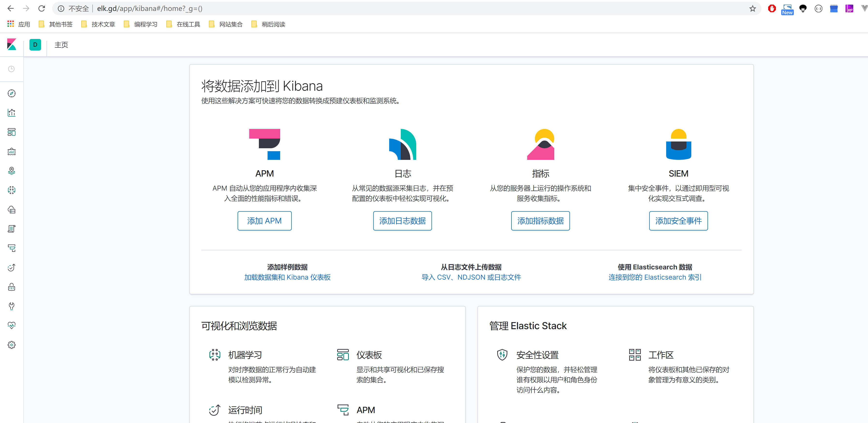Open the space selector D avatar

pos(35,45)
